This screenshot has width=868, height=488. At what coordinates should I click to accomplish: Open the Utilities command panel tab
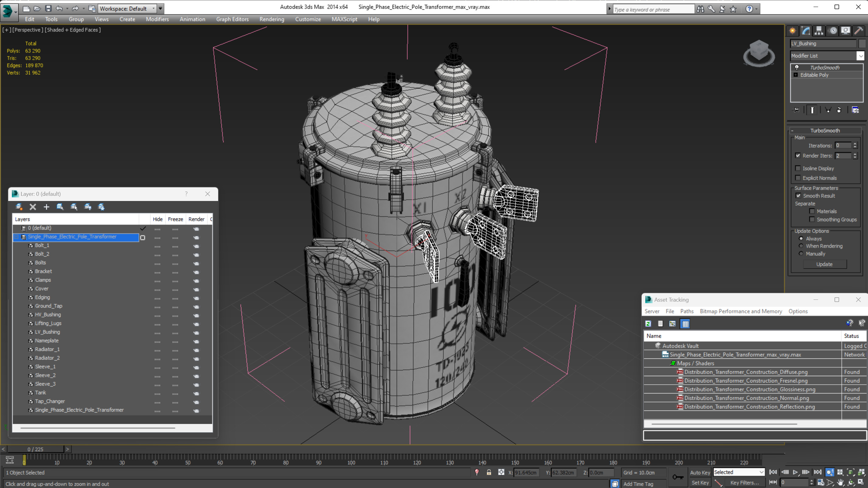point(859,31)
